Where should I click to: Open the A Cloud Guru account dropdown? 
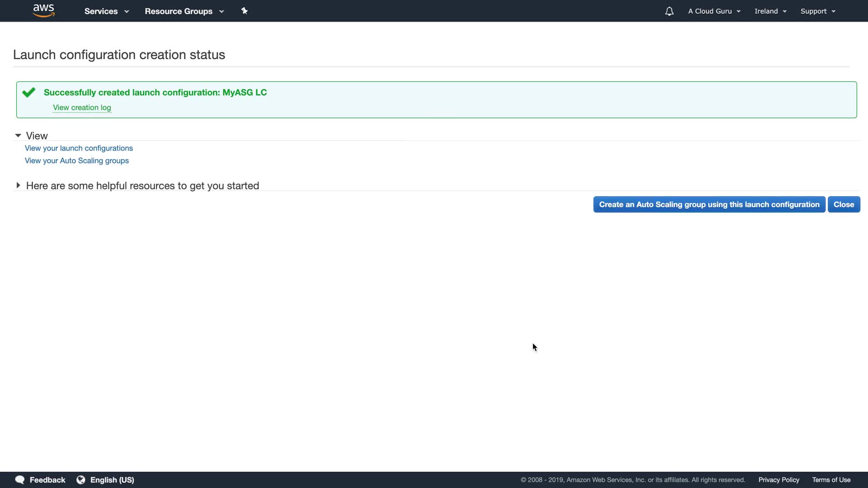(714, 11)
